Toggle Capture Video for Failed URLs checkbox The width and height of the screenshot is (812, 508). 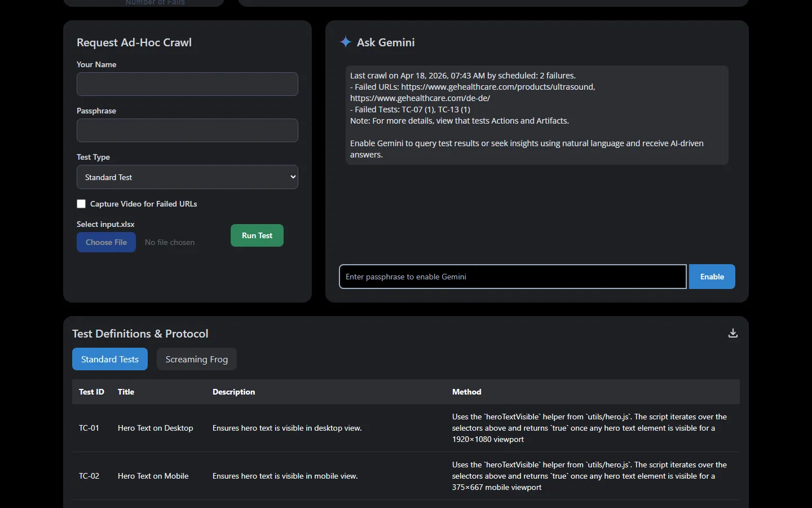tap(81, 204)
